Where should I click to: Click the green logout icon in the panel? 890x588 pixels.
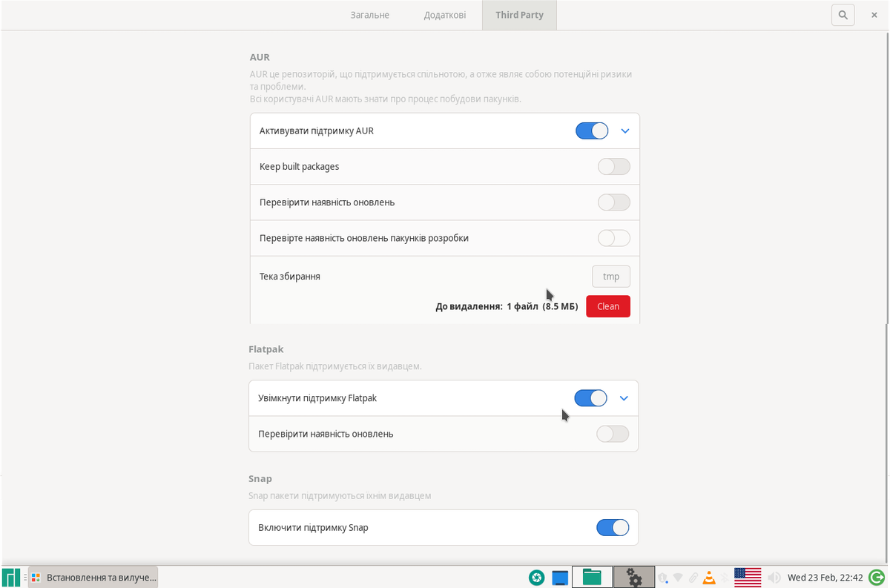[x=877, y=577]
